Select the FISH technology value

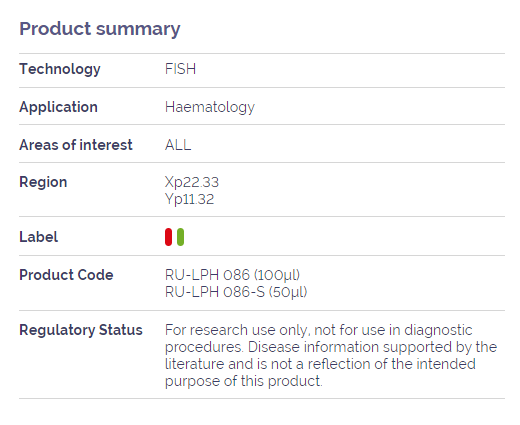tap(180, 69)
